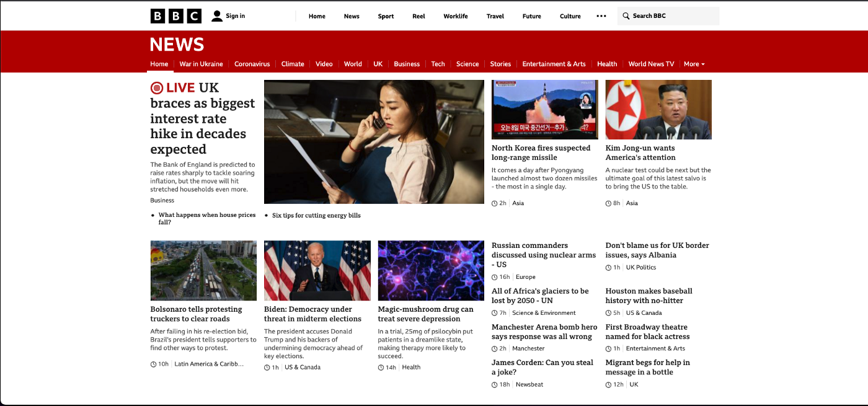The width and height of the screenshot is (868, 406).
Task: Open the migrant message in a bottle headline
Action: tap(648, 368)
